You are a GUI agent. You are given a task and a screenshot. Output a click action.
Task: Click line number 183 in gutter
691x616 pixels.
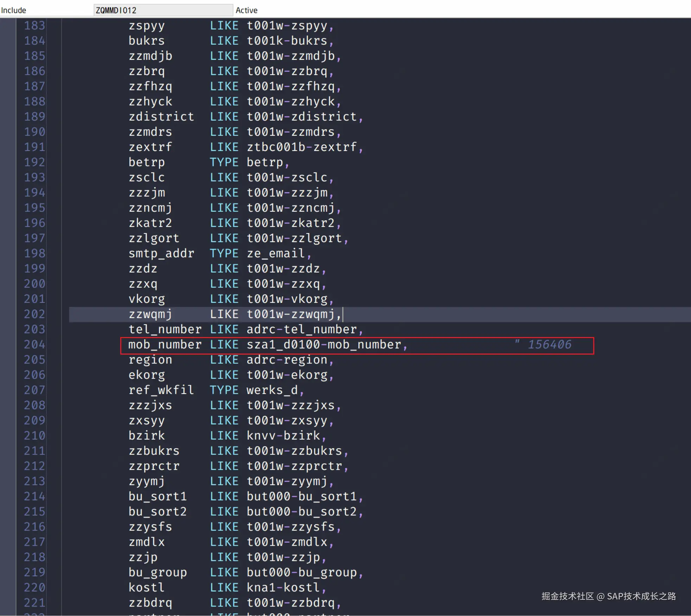pyautogui.click(x=34, y=26)
